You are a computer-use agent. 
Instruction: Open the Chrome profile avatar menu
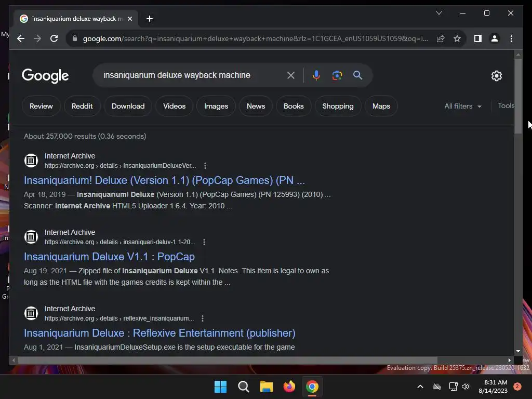pyautogui.click(x=495, y=38)
